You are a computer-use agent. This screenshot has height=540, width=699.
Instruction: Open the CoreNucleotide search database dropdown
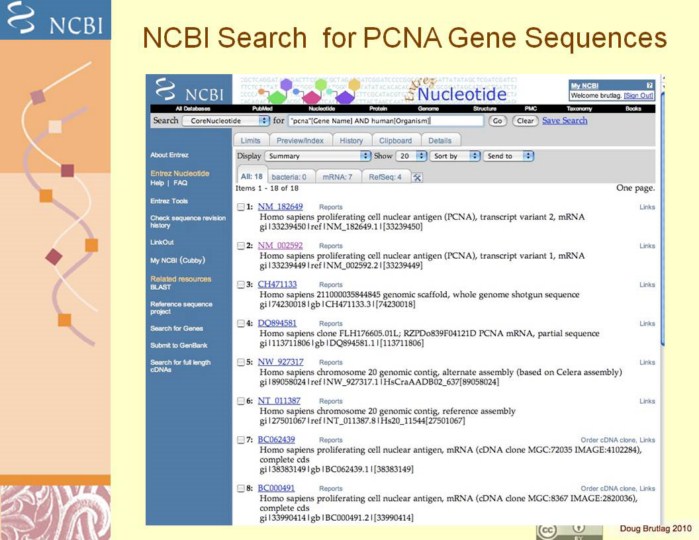click(x=226, y=120)
